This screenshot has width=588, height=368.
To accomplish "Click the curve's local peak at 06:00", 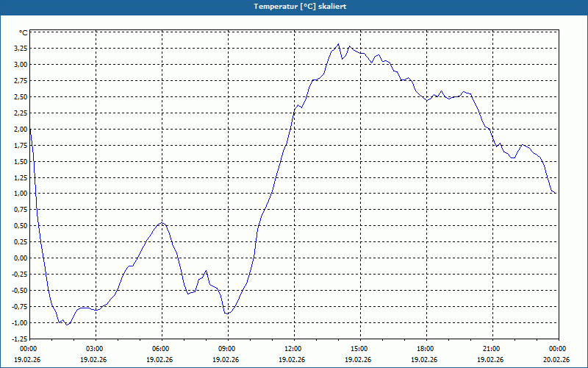I will 162,223.
